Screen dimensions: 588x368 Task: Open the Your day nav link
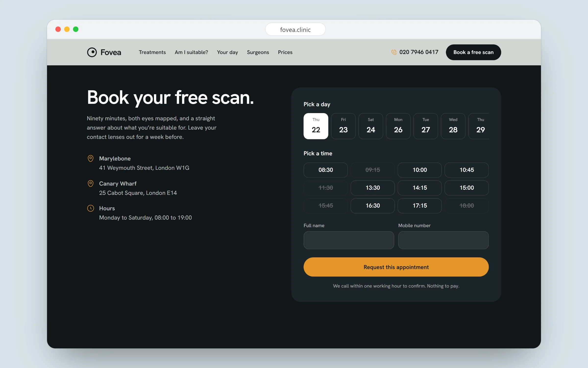(x=227, y=52)
